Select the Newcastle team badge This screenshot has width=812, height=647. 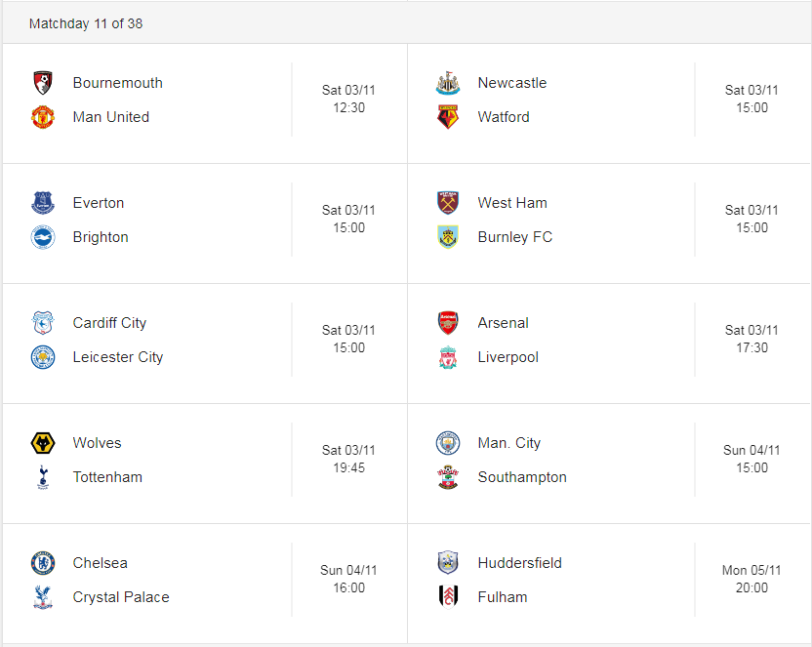coord(448,83)
